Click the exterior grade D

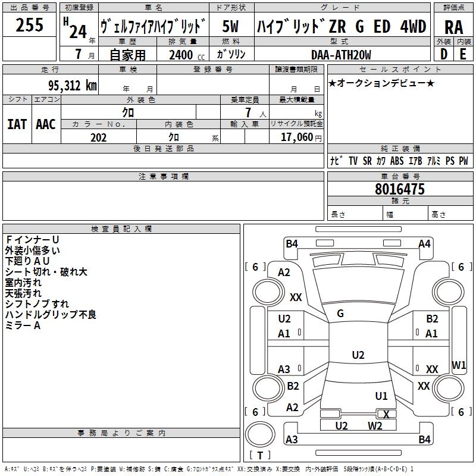[443, 54]
